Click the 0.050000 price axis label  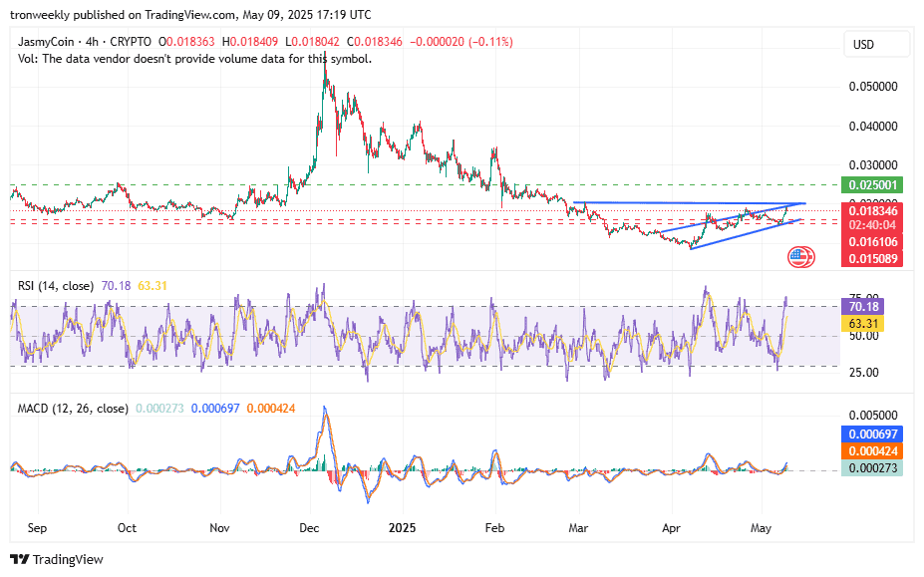pos(873,87)
